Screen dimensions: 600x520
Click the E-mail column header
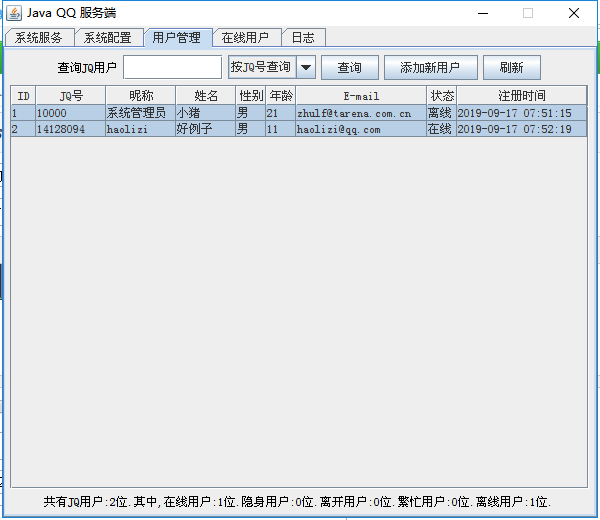tap(361, 96)
